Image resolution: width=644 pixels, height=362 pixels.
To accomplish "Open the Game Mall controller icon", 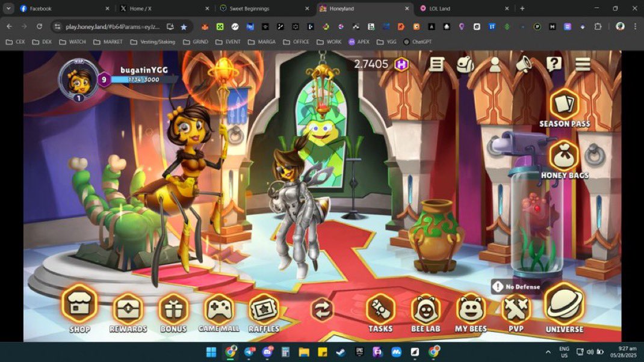I will pos(219,313).
